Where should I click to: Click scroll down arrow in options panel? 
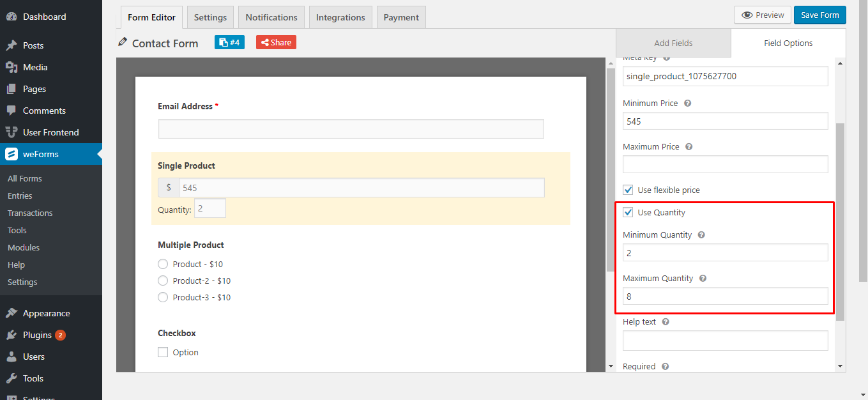pos(840,366)
